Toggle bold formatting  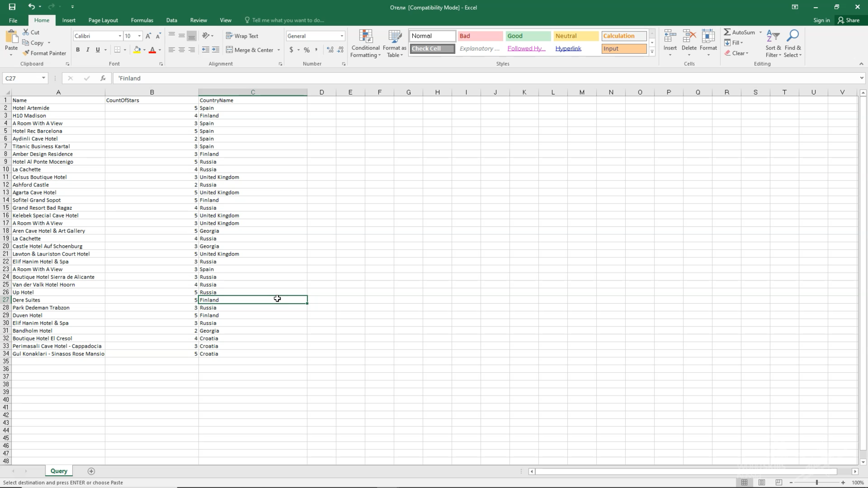click(78, 50)
